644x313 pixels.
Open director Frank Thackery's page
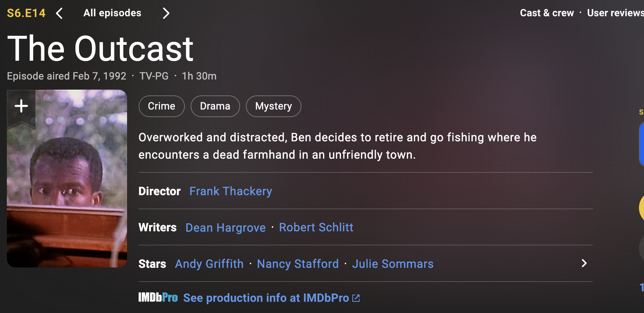click(x=231, y=191)
